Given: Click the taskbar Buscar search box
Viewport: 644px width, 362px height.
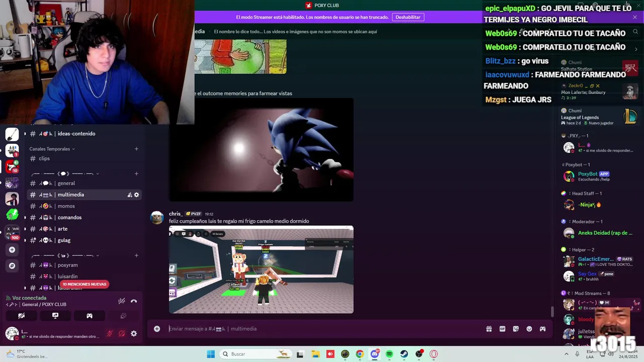Looking at the screenshot, I should tap(256, 354).
